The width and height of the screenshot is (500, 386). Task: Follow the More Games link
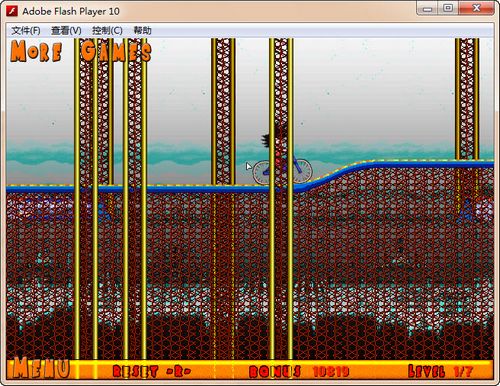(x=81, y=51)
